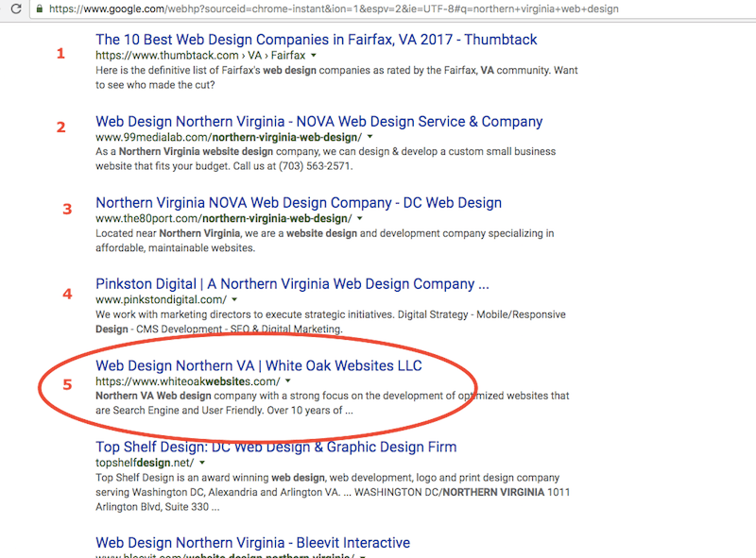The image size is (756, 558).
Task: Open Northern Virginia NOVA Web Design Company link
Action: point(299,203)
